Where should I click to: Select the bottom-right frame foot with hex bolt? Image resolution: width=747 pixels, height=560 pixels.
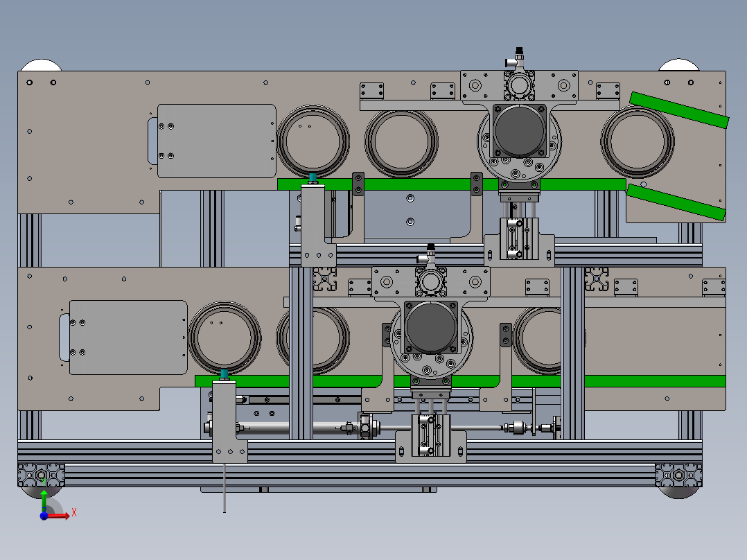point(678,475)
